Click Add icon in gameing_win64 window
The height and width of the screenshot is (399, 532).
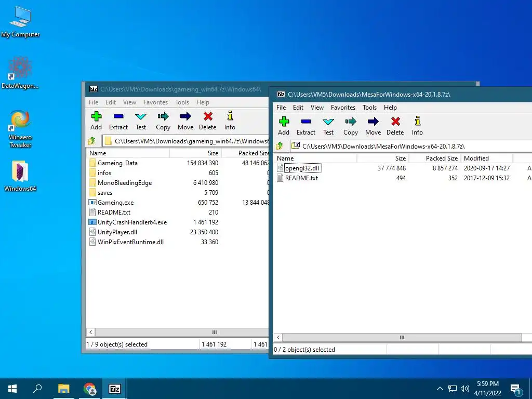(x=96, y=116)
